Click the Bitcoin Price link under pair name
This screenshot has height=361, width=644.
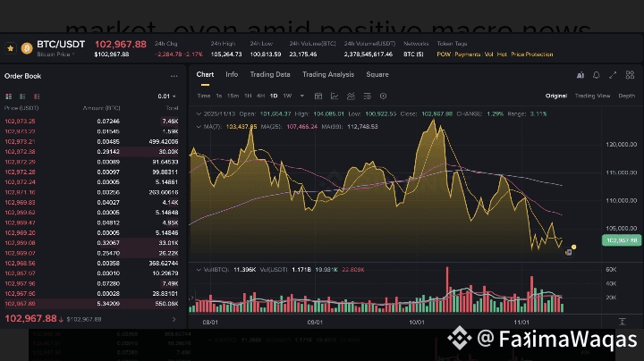point(55,55)
